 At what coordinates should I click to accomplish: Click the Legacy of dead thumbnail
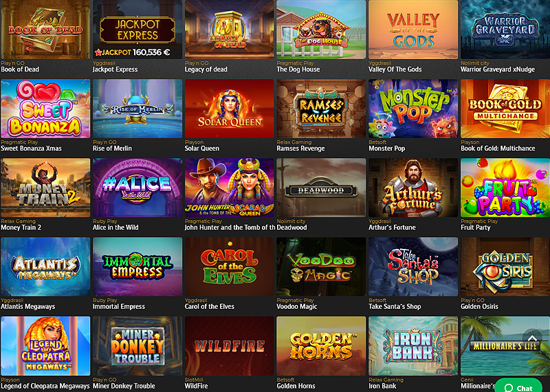tap(230, 29)
